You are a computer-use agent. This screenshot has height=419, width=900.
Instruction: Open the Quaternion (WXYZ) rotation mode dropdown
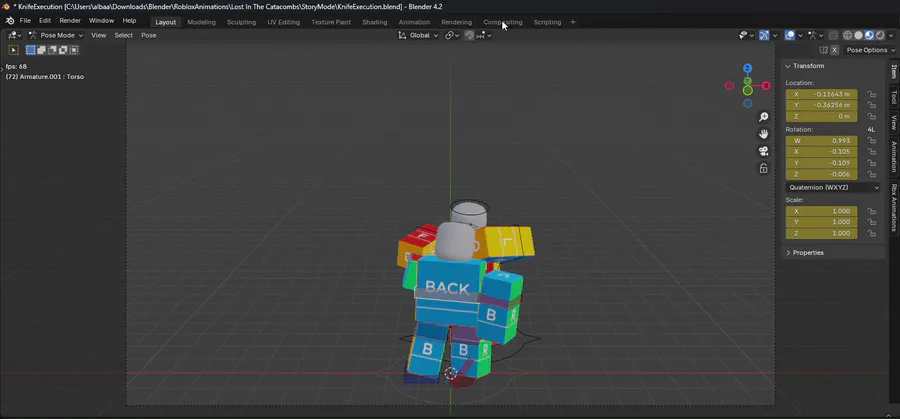[833, 187]
